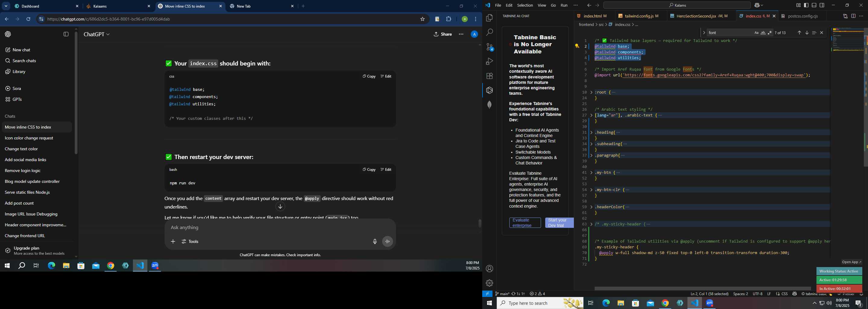Toggle the VS Code bottom panel
868x309 pixels.
[x=814, y=5]
